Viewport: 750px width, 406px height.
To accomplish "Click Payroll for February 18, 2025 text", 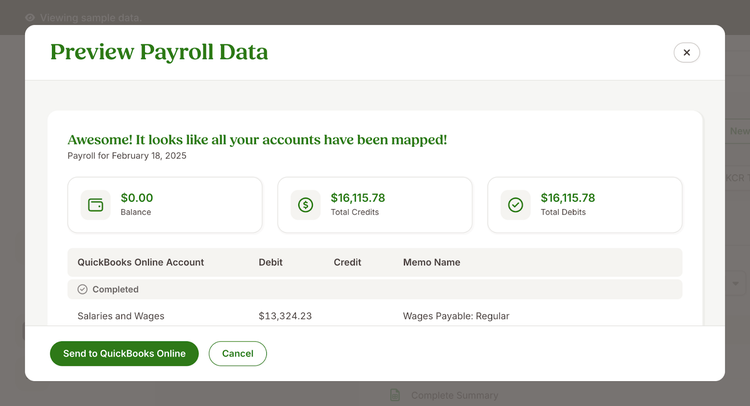I will tap(127, 155).
